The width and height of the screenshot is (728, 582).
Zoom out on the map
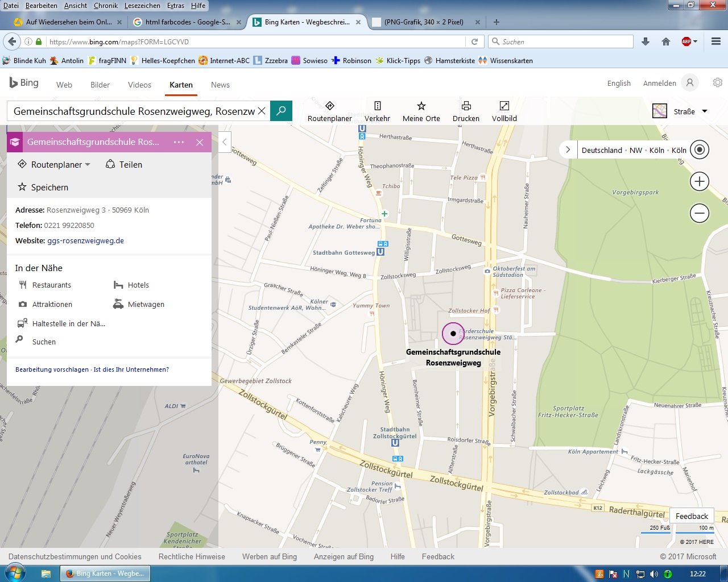click(x=700, y=213)
